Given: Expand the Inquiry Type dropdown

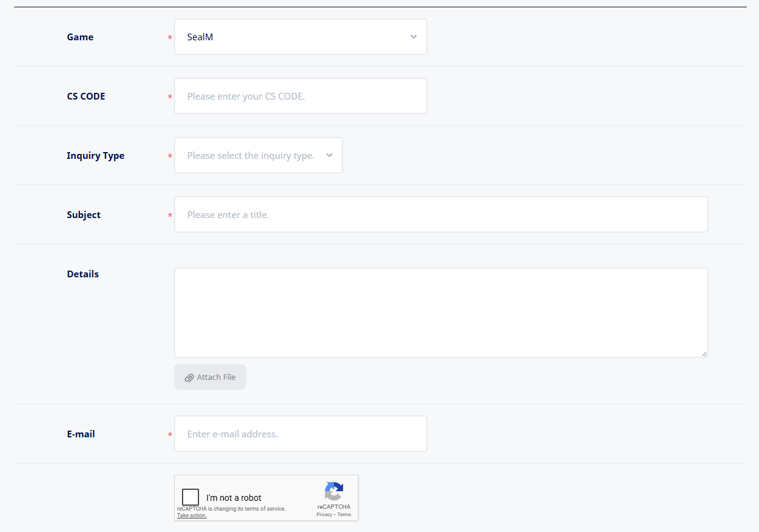Looking at the screenshot, I should [x=252, y=156].
